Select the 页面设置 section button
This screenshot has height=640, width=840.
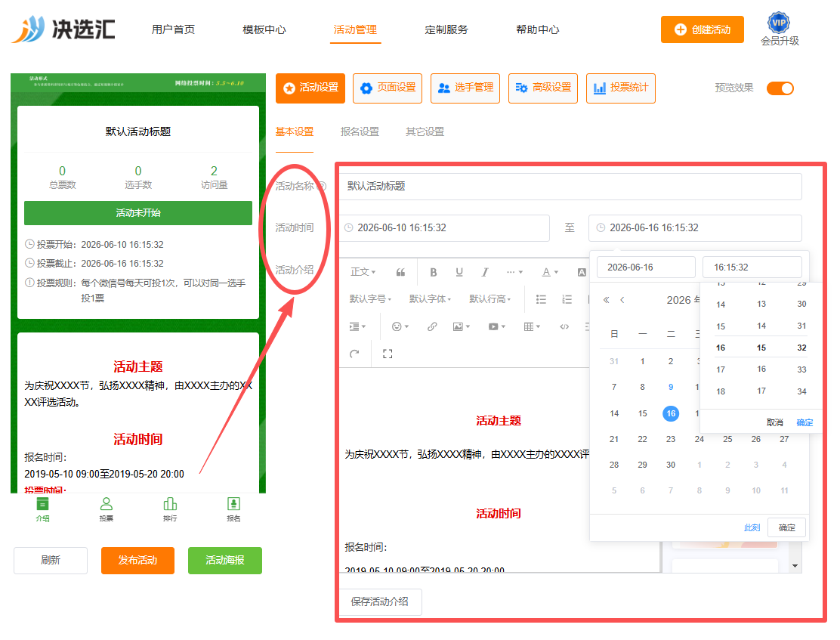pos(388,88)
